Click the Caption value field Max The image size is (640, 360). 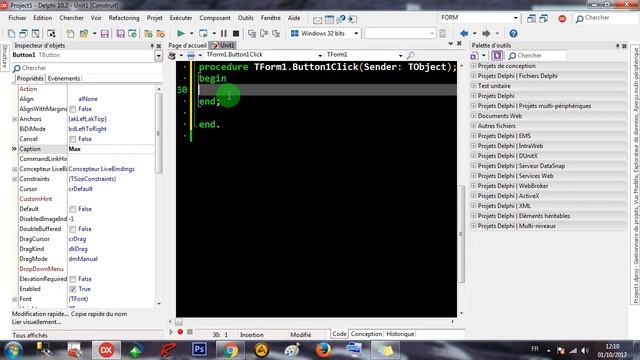pyautogui.click(x=111, y=149)
